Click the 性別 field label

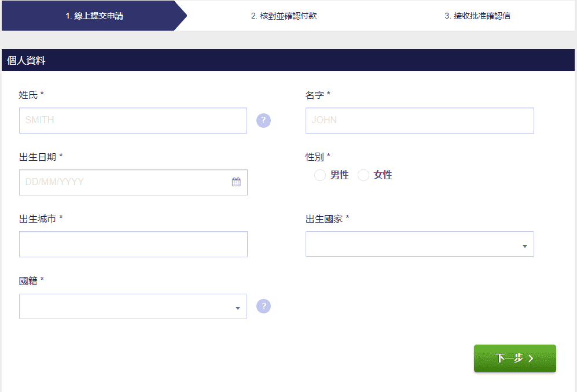318,157
